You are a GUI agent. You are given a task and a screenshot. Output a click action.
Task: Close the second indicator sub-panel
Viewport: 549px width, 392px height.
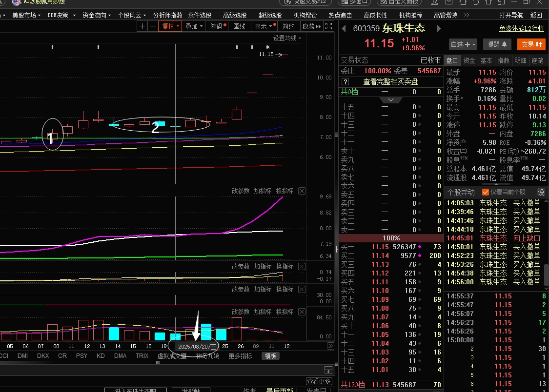[x=302, y=267]
